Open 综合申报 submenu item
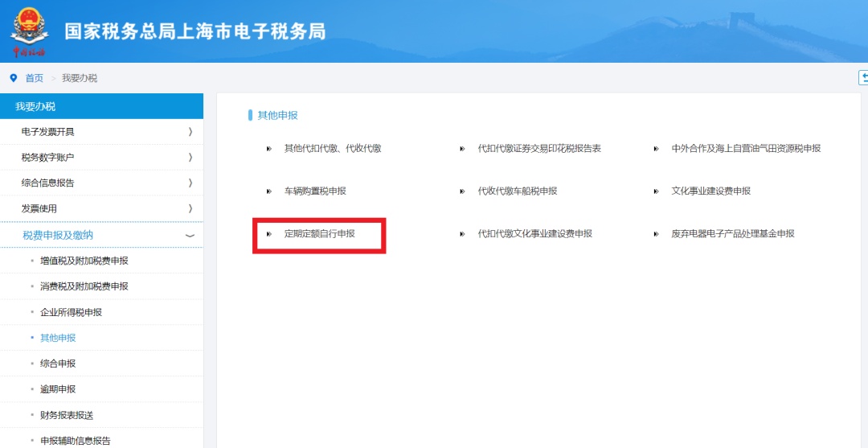The height and width of the screenshot is (448, 868). point(58,364)
